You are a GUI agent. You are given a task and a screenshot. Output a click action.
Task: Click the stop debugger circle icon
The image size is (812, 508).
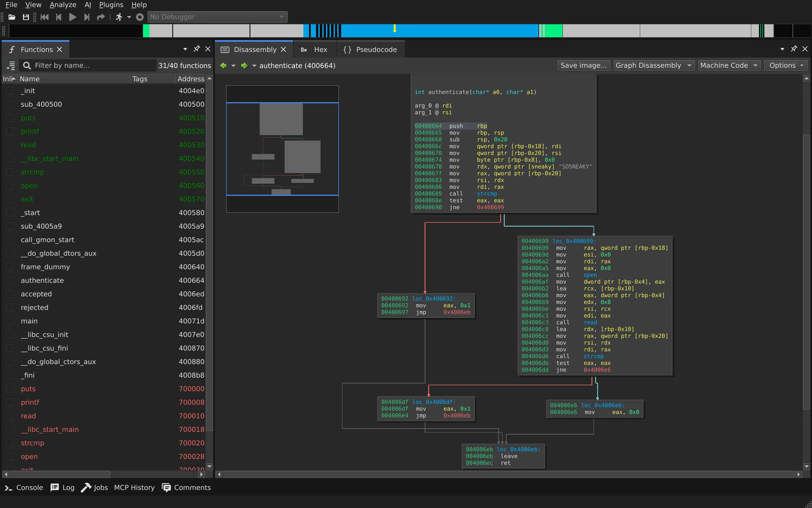coord(140,17)
